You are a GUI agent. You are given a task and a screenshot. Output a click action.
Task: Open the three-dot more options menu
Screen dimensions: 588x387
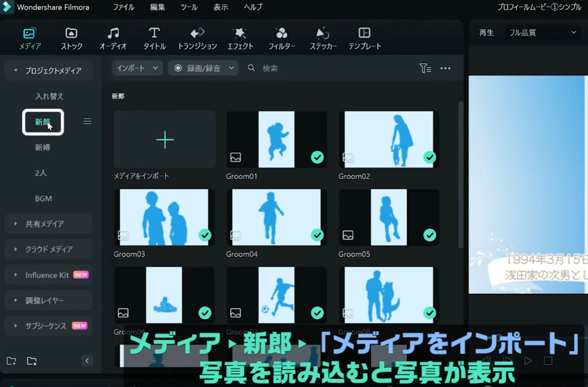445,68
